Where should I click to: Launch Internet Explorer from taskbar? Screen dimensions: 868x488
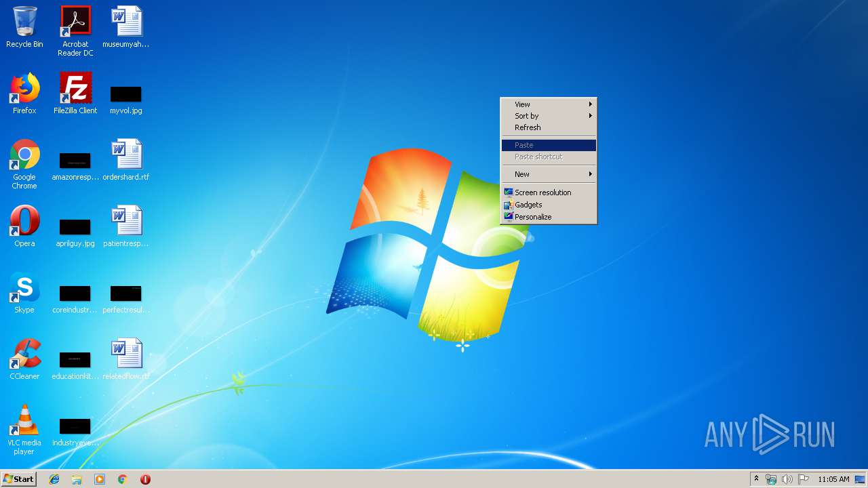click(54, 479)
